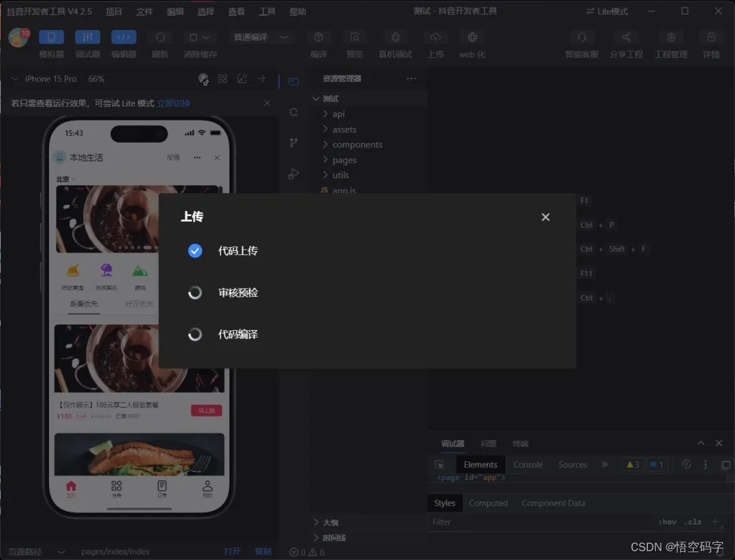The width and height of the screenshot is (735, 560).
Task: Open devtools settings gear icon
Action: point(686,465)
